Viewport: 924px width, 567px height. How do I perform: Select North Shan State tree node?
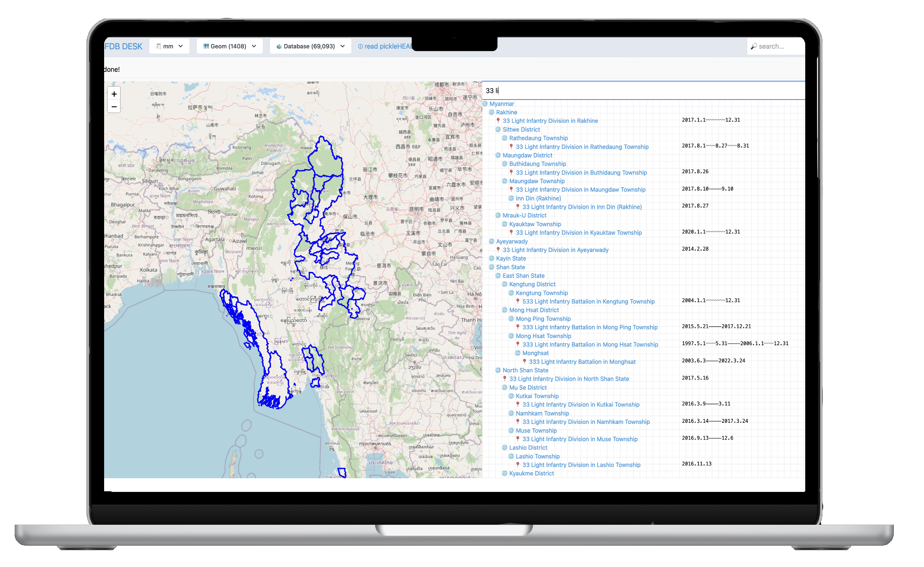click(525, 370)
